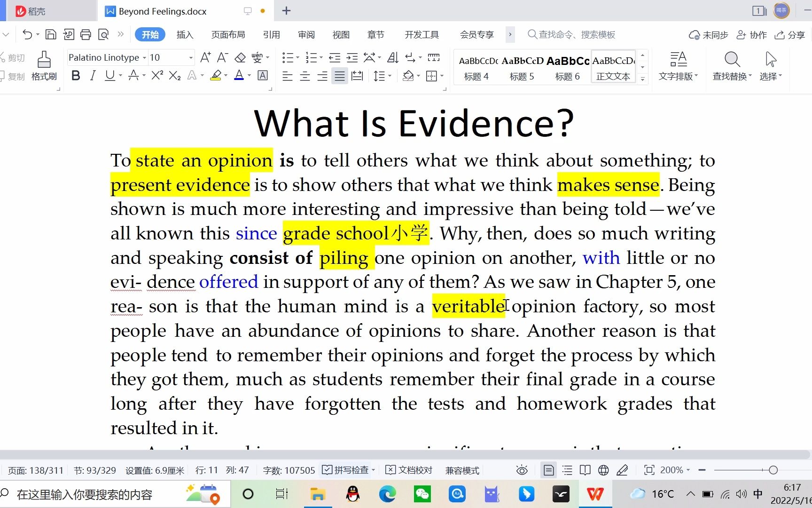
Task: Toggle 拼写检查 spell check option
Action: (x=348, y=470)
